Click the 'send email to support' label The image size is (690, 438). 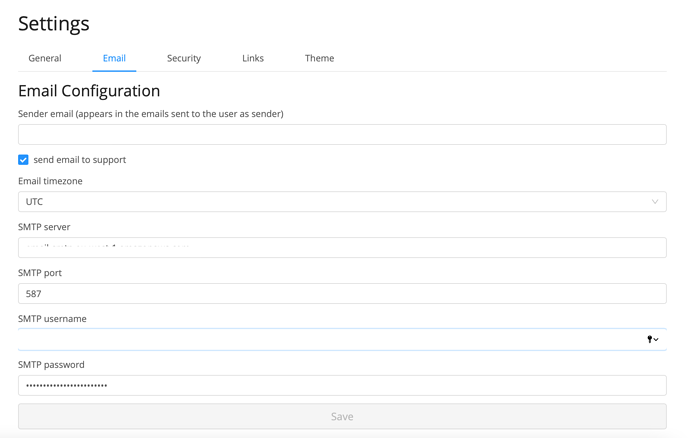(80, 160)
